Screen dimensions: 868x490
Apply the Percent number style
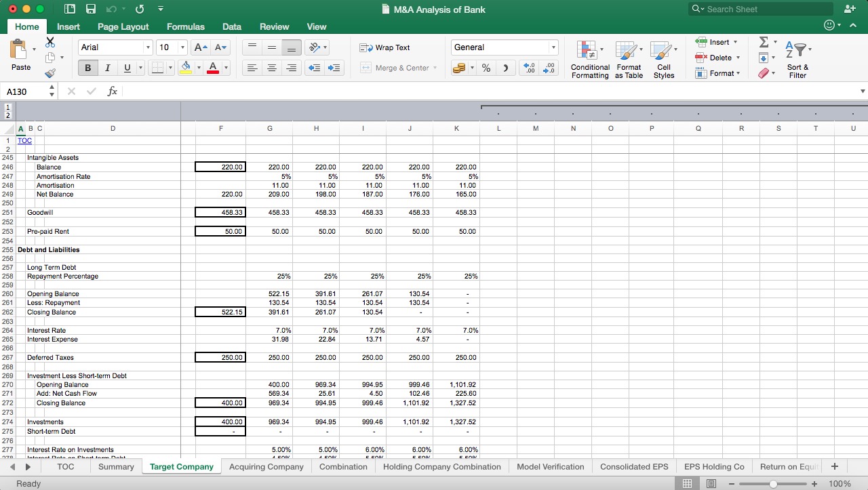click(486, 68)
